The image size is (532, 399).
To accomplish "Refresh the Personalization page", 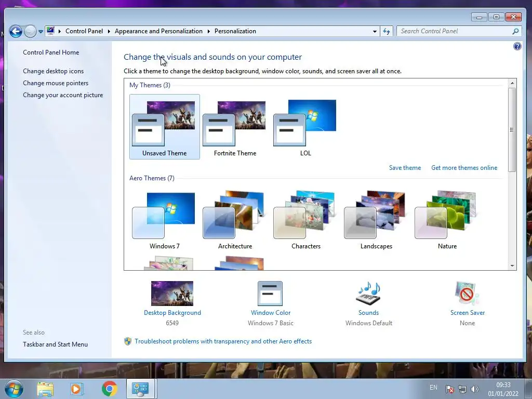I will 387,31.
